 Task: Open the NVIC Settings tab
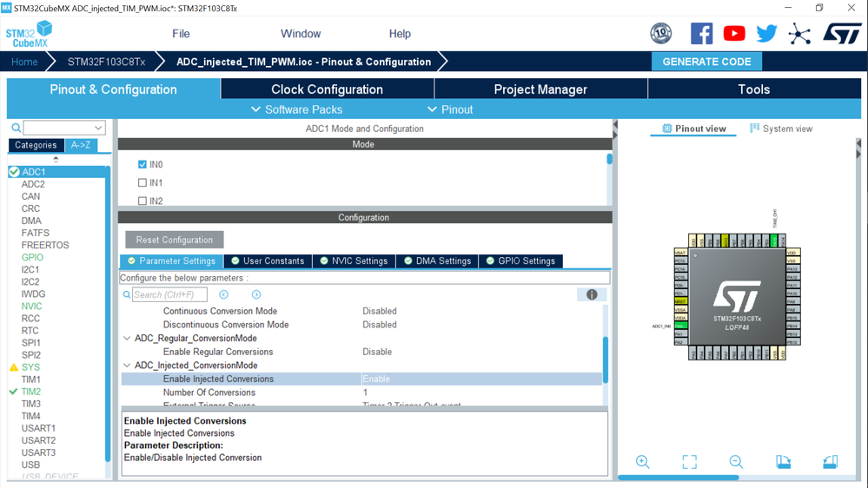coord(354,261)
